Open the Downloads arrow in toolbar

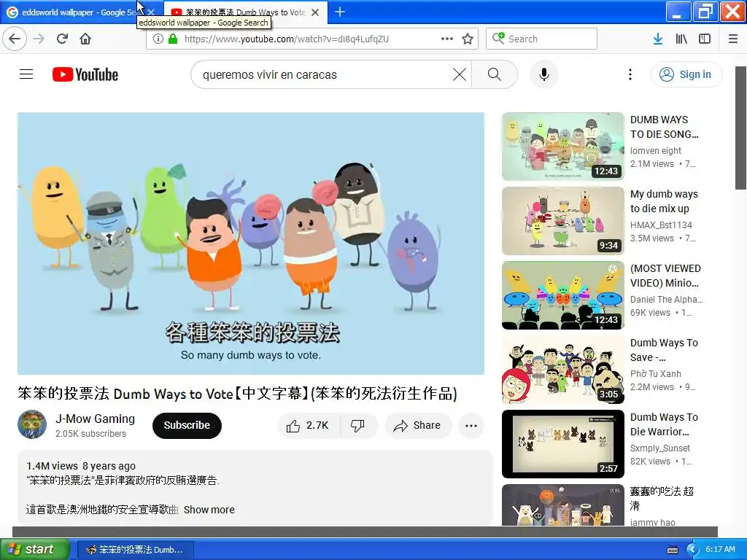(x=658, y=39)
